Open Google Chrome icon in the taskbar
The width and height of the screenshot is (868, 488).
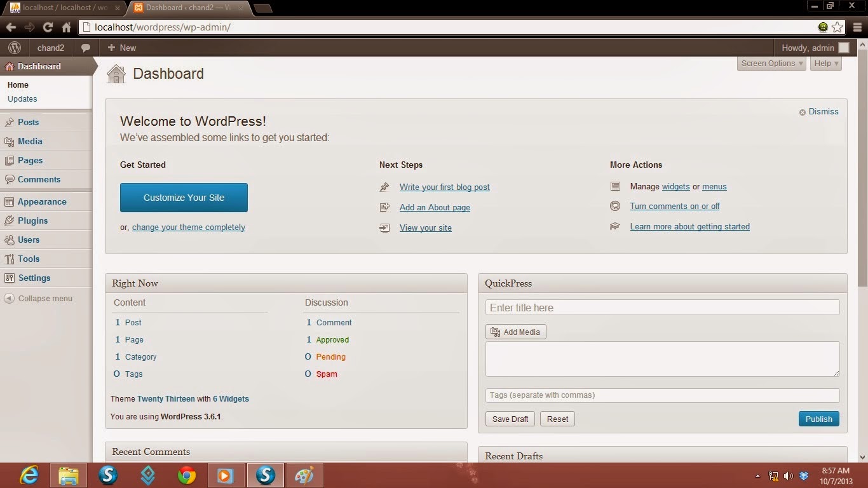click(x=187, y=475)
